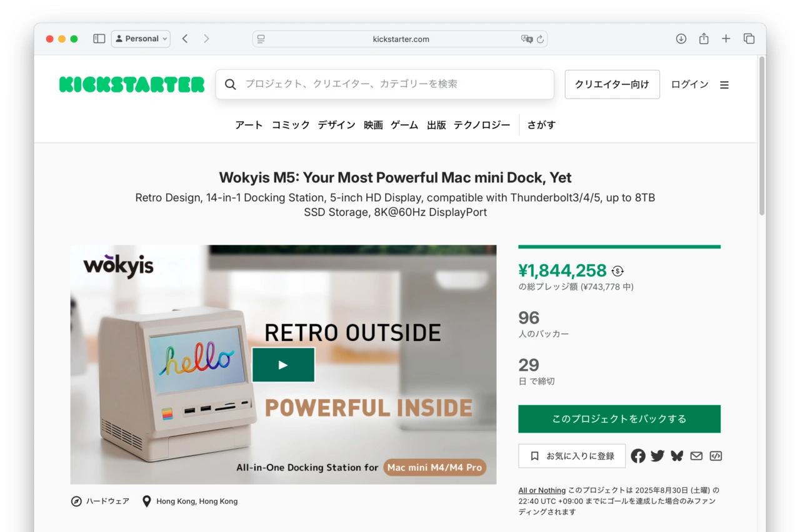
Task: Select the テクノロジー category
Action: (x=482, y=125)
